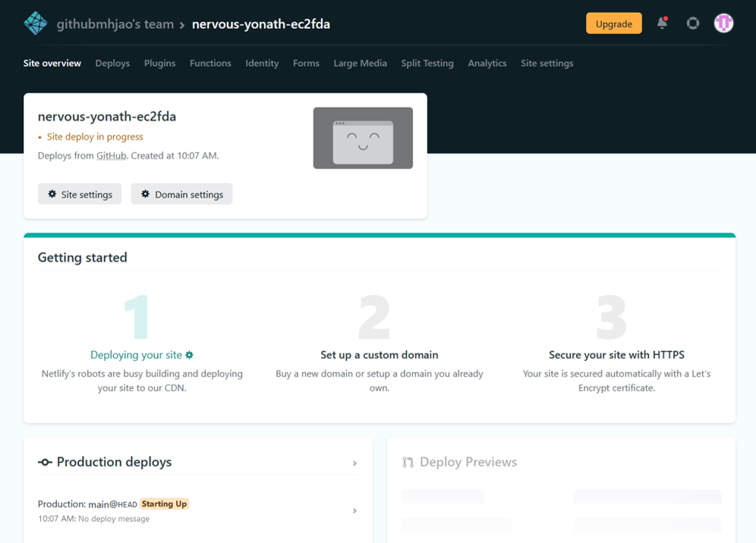The height and width of the screenshot is (543, 756).
Task: Click Secure your site with HTTPS heading
Action: pyautogui.click(x=616, y=355)
